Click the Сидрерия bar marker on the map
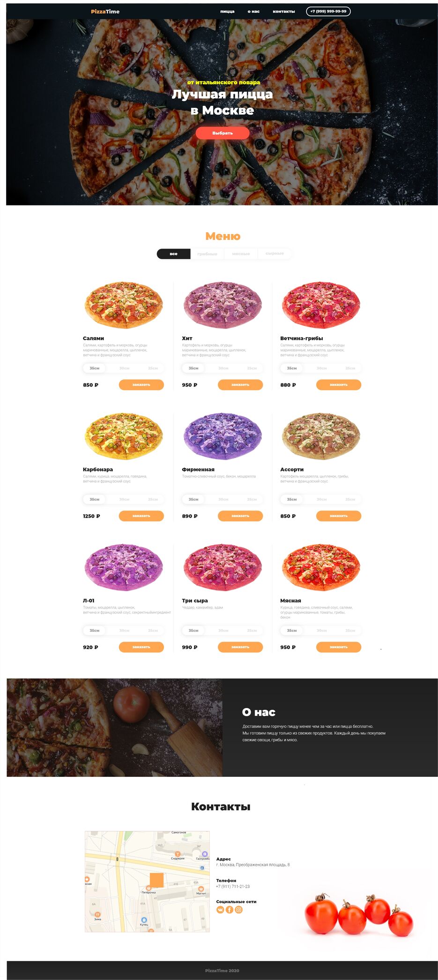 [178, 854]
